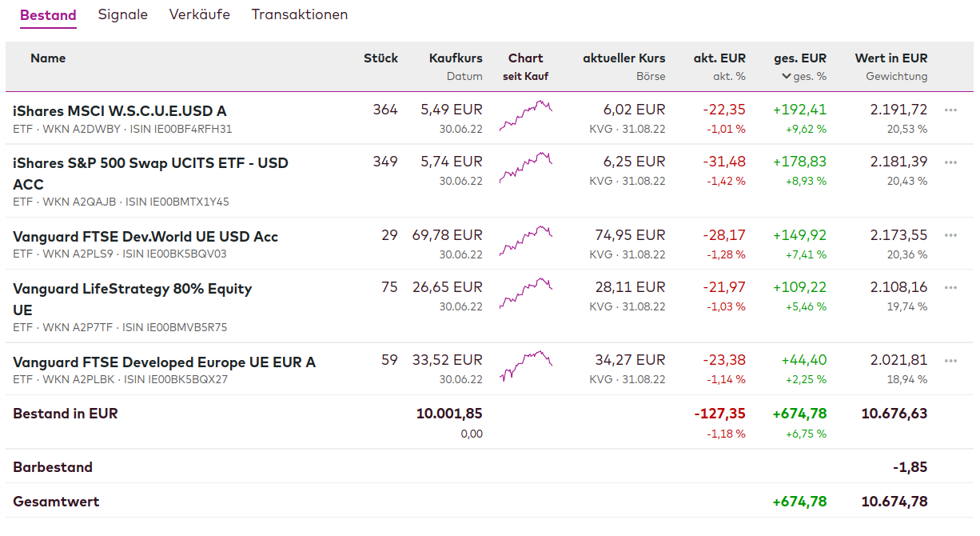Sort by Stück column header
This screenshot has width=980, height=536.
click(380, 58)
